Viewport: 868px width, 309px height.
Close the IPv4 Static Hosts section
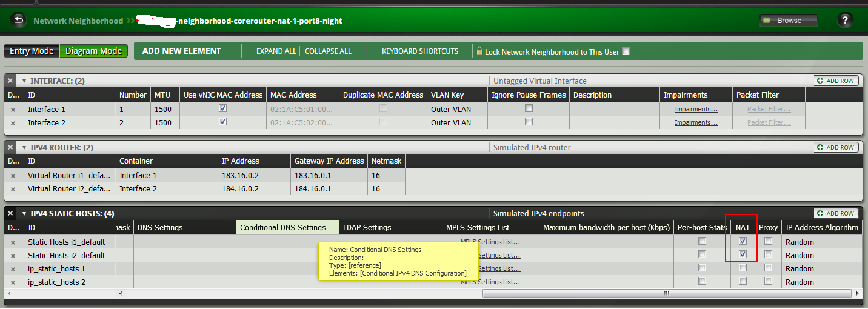pos(10,213)
